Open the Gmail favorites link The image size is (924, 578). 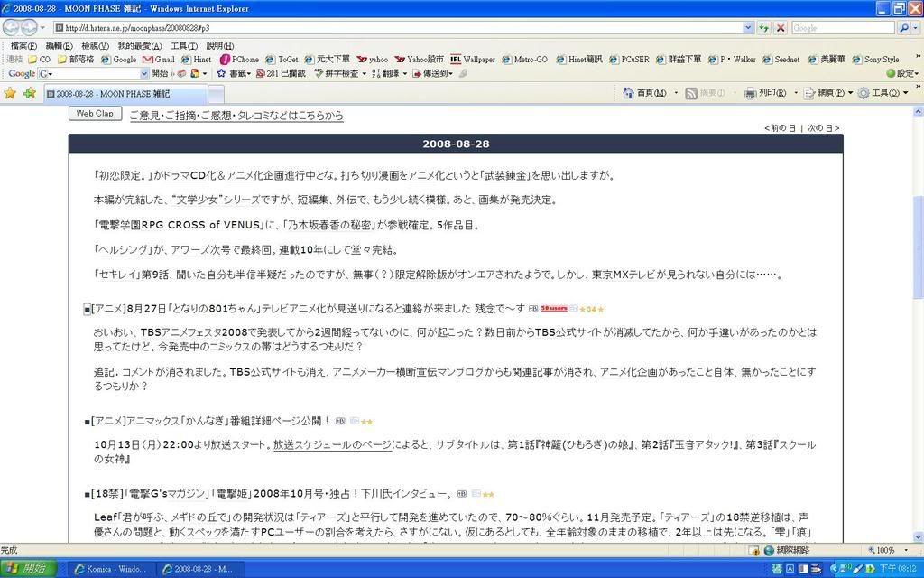point(159,60)
